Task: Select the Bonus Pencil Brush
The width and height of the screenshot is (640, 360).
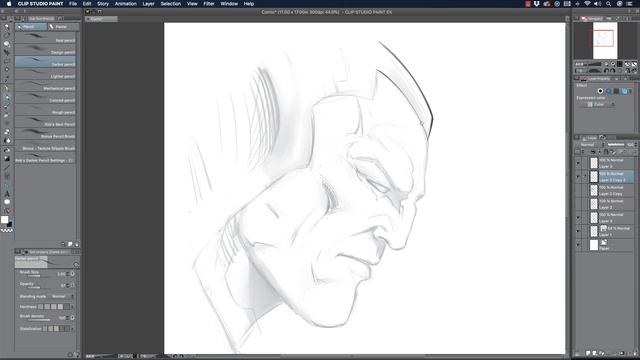Action: coord(45,134)
